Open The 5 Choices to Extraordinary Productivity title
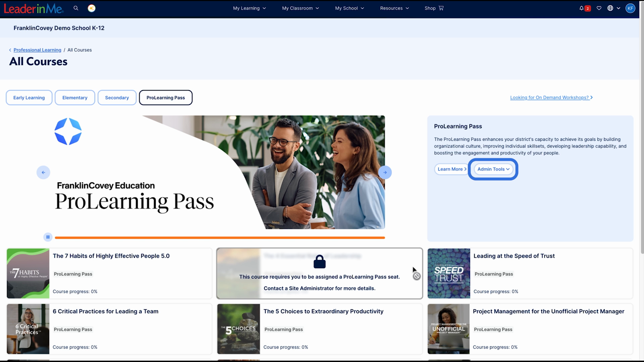Screen dimensions: 644x362 [x=324, y=311]
